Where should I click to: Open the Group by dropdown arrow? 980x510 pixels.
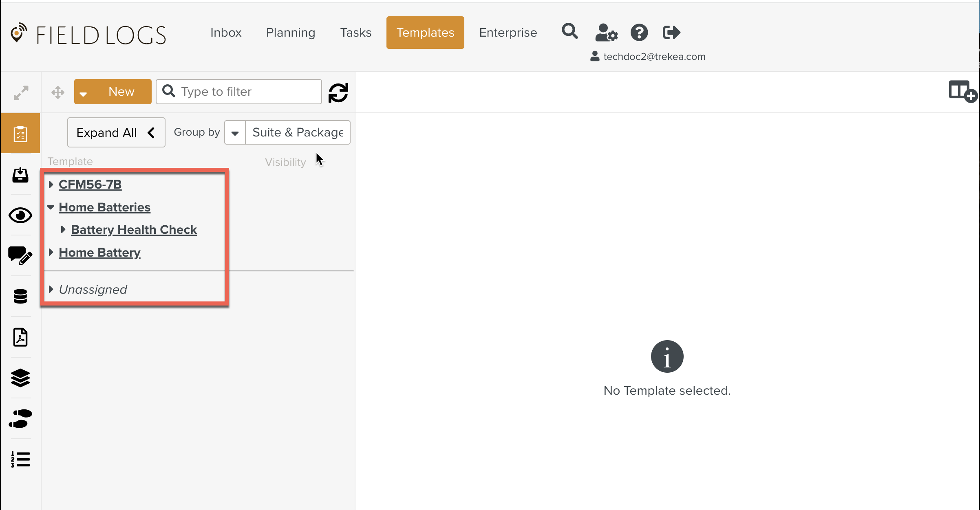coord(235,133)
